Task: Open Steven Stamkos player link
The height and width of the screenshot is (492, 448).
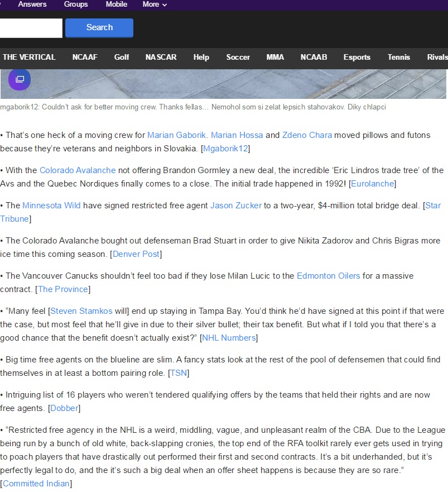Action: point(81,311)
